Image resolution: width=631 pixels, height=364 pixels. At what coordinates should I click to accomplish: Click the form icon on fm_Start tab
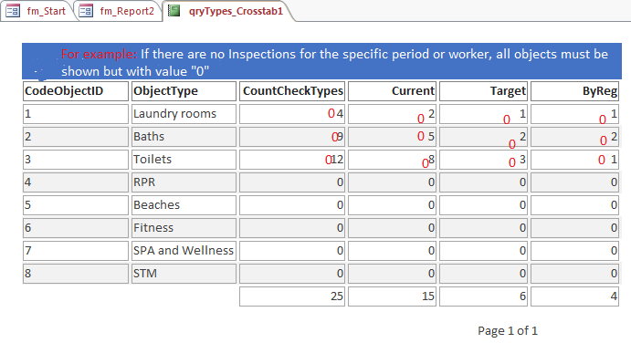pos(13,11)
